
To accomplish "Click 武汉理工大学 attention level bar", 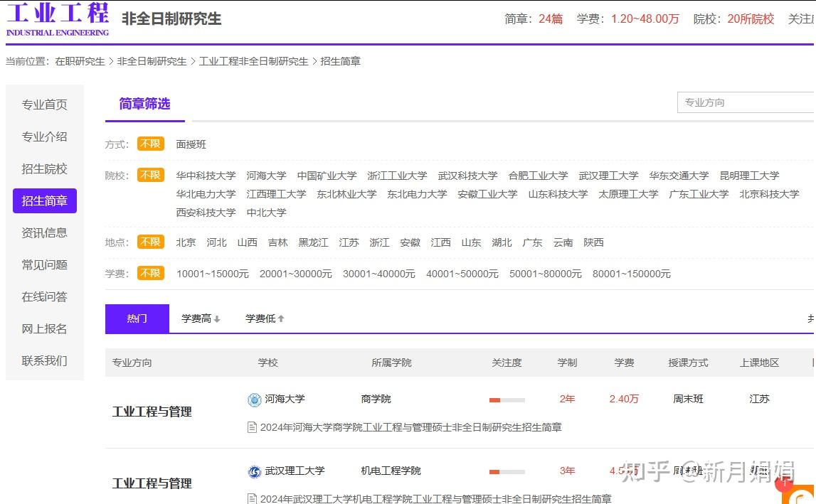I will [507, 472].
